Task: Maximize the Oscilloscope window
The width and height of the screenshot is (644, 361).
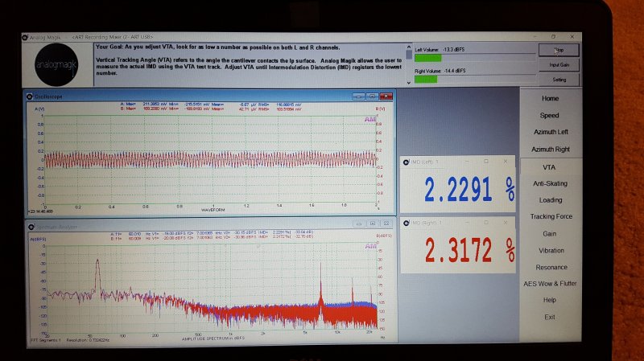Action: tap(372, 96)
